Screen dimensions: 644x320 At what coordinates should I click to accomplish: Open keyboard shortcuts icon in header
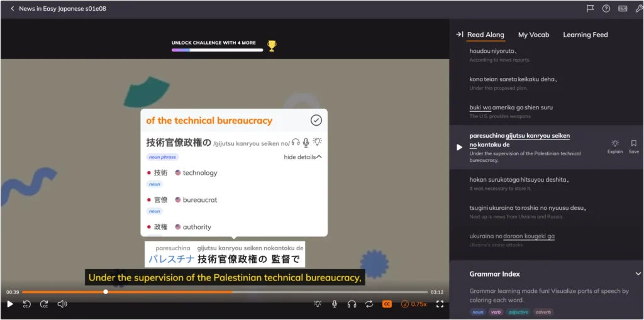pyautogui.click(x=623, y=8)
